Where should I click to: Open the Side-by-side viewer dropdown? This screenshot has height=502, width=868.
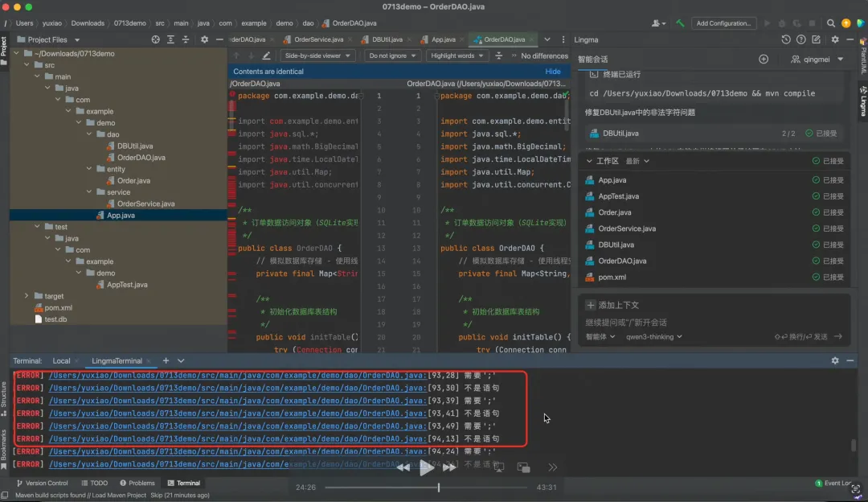coord(319,56)
